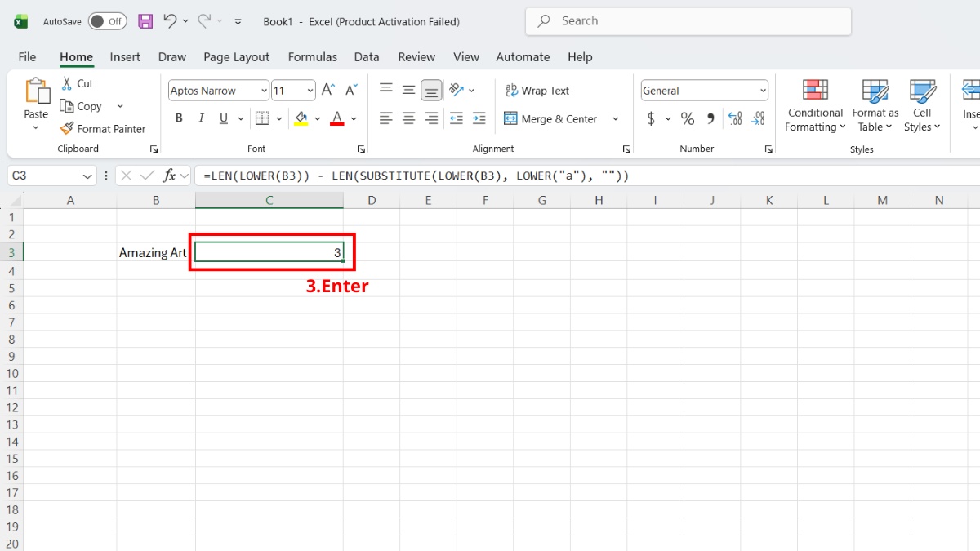Change the Font Color swatch
Image resolution: width=980 pixels, height=551 pixels.
[x=336, y=118]
